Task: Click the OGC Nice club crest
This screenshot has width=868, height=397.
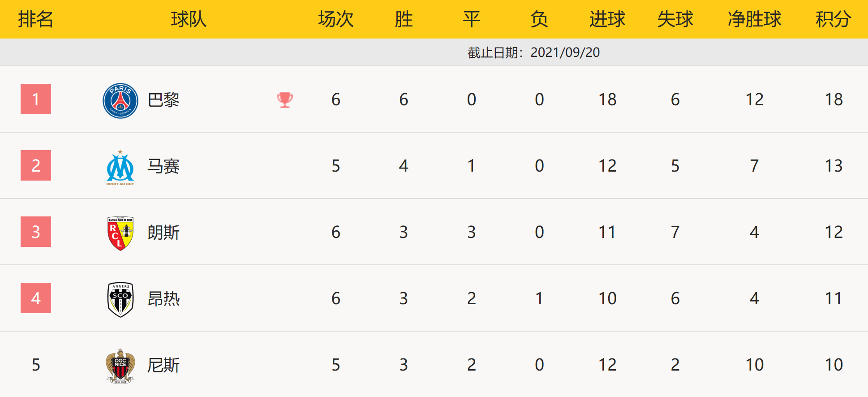Action: pyautogui.click(x=120, y=366)
